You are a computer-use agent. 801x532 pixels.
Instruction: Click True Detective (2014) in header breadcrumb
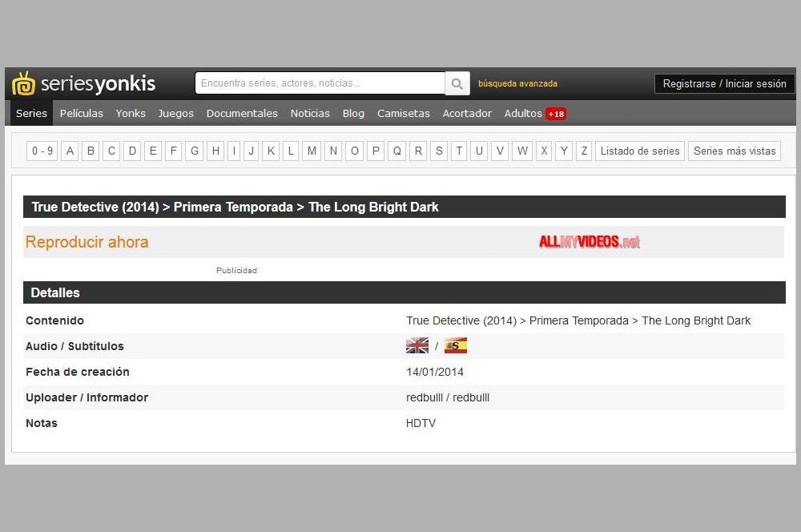[x=95, y=207]
